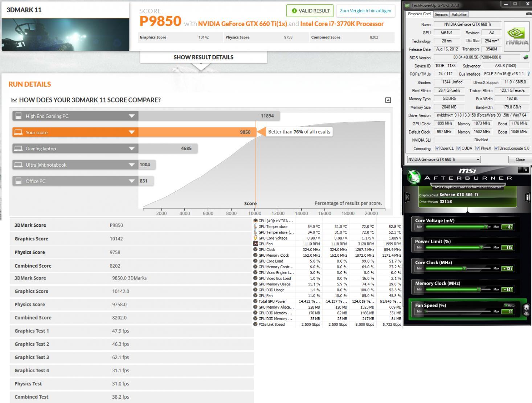Viewport: 532px width, 403px height.
Task: Expand the Ultralight notebook row arrow
Action: point(132,165)
